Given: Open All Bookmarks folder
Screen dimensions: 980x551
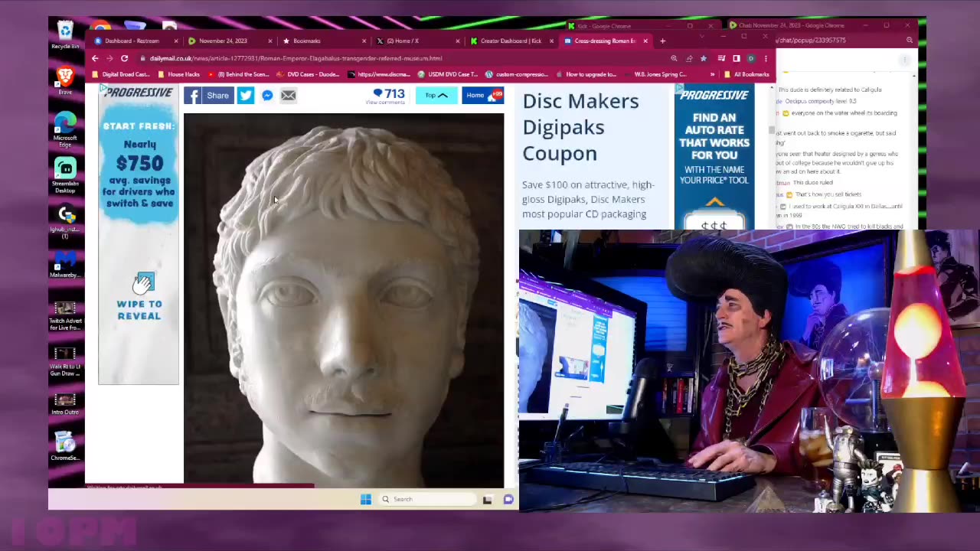Looking at the screenshot, I should click(747, 74).
